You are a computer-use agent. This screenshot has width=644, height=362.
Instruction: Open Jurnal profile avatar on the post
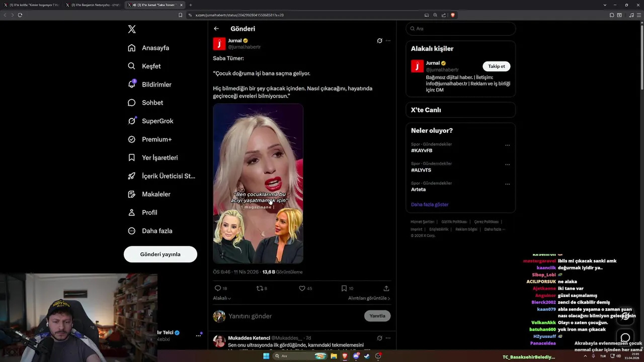click(x=219, y=44)
